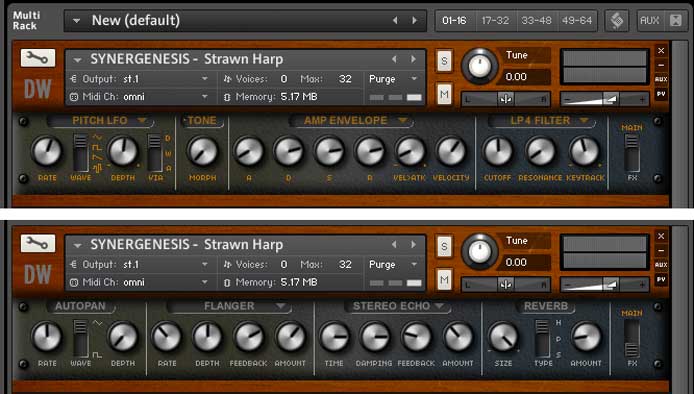Open Midi Ch omni dropdown on bottom instrument
This screenshot has height=394, width=694.
(x=140, y=282)
